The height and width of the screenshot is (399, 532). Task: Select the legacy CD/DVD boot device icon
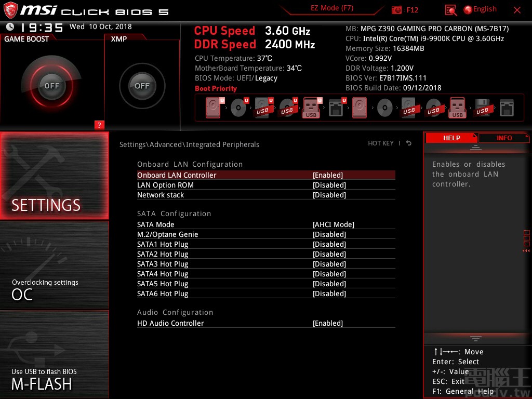click(385, 108)
